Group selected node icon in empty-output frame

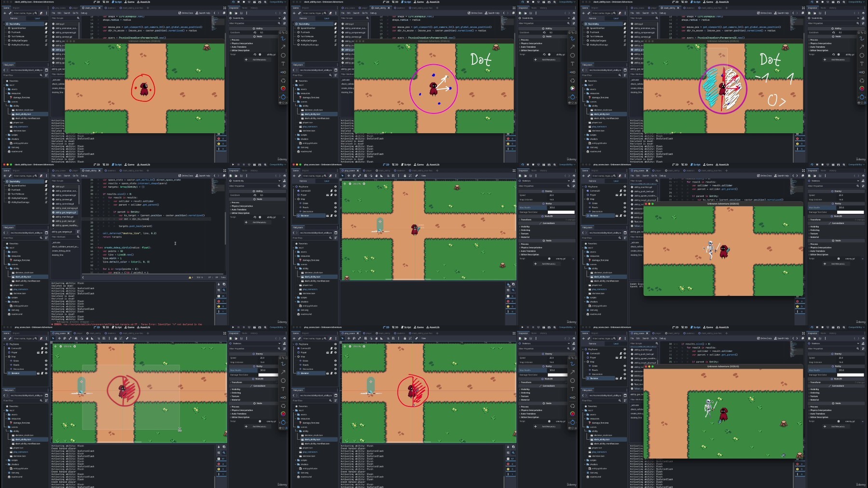(x=410, y=176)
